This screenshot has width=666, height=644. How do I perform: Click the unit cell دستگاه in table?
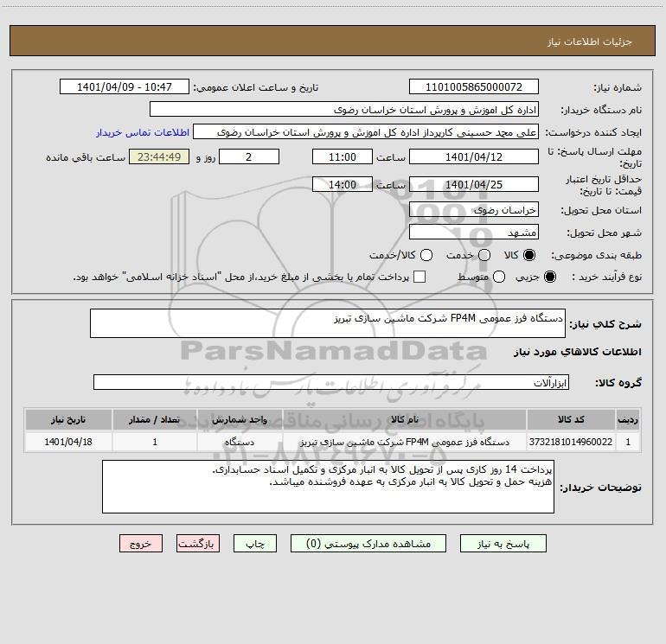[240, 442]
